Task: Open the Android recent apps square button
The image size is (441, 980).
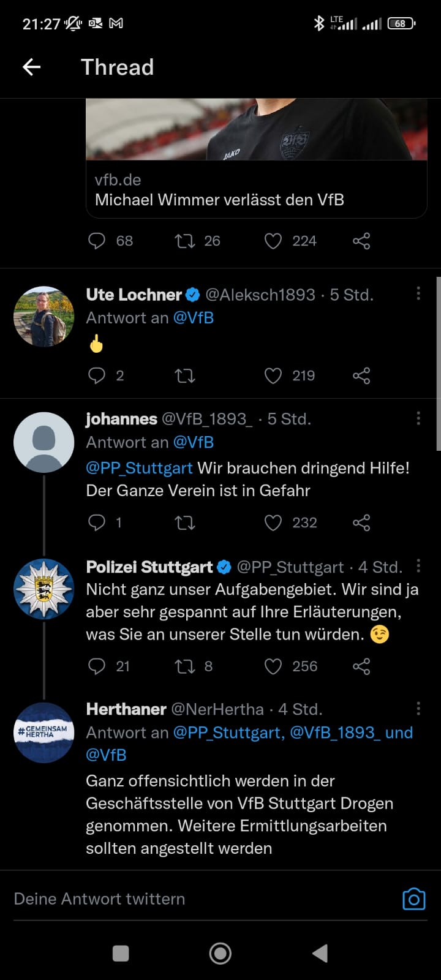Action: 121,953
